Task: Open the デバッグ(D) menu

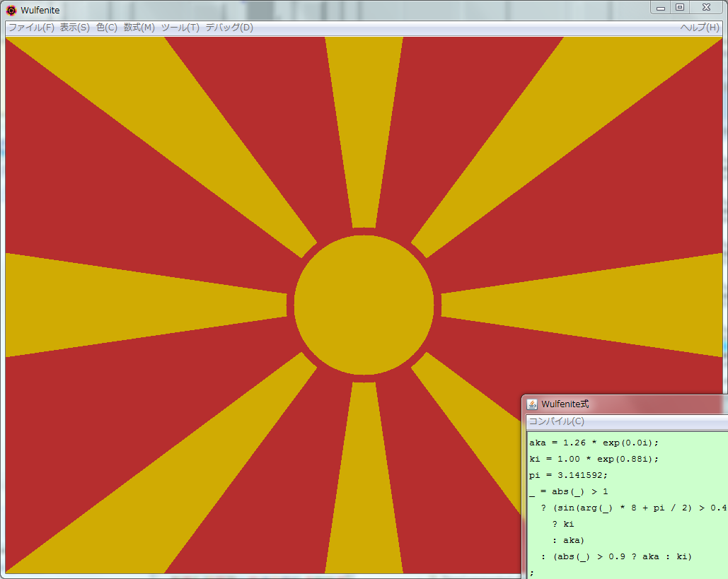Action: click(x=229, y=28)
